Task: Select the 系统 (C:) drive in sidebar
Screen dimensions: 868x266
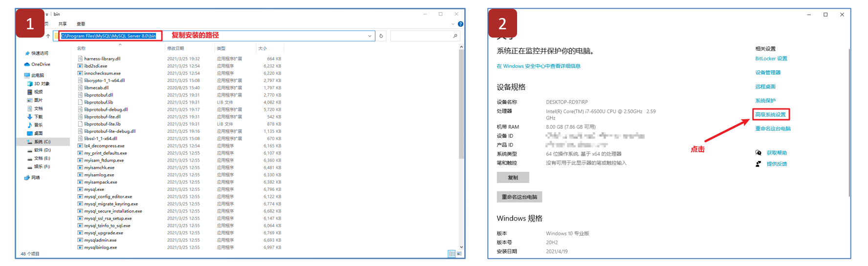Action: pyautogui.click(x=42, y=142)
